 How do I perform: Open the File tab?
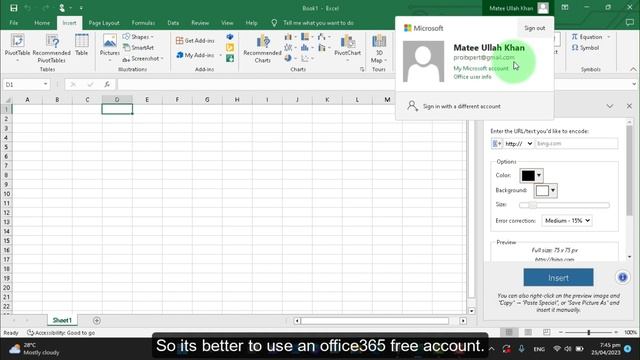[13, 23]
